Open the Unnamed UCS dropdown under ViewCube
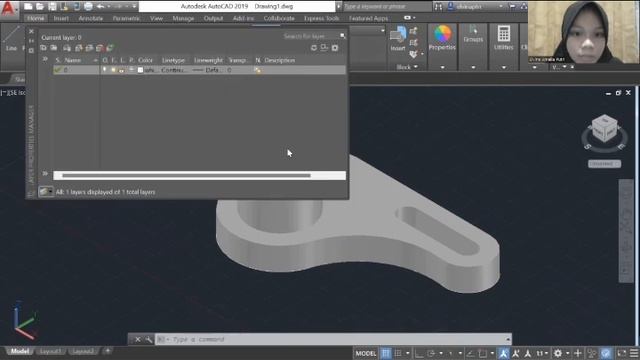 coord(604,164)
